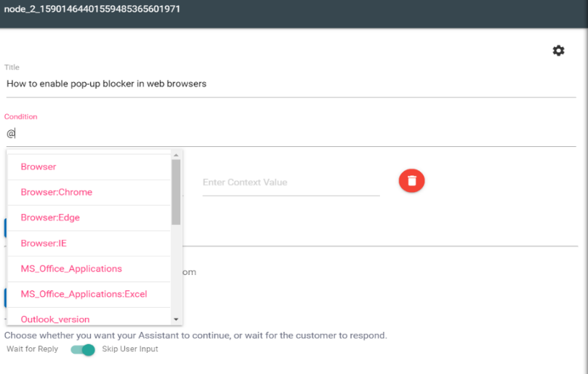
Task: Select the Browser suggestion
Action: (x=39, y=167)
